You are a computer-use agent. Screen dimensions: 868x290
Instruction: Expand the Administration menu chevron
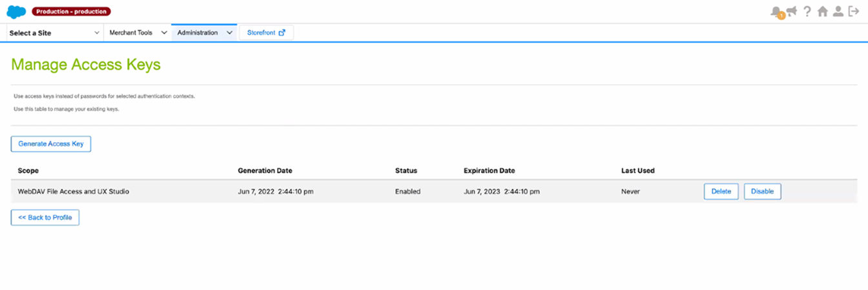230,33
